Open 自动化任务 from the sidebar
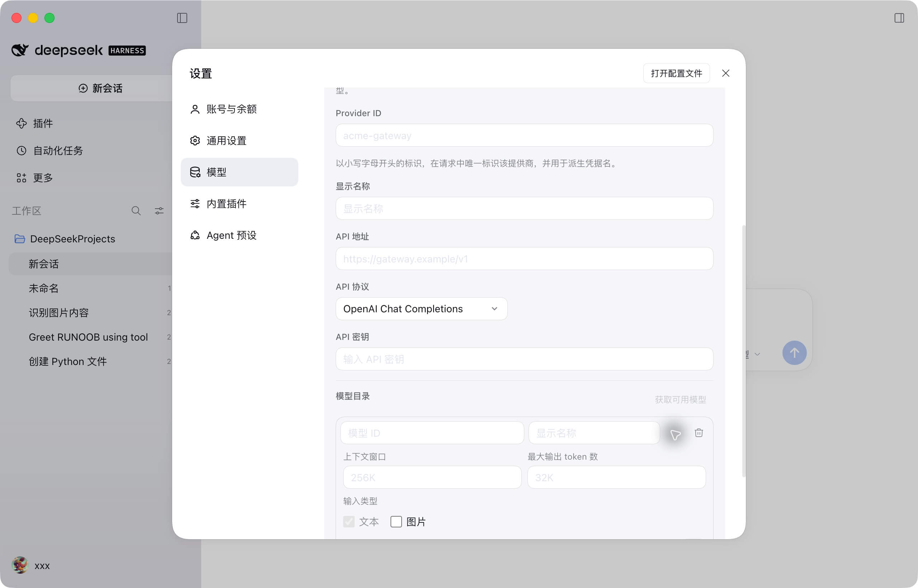The height and width of the screenshot is (588, 918). point(49,151)
